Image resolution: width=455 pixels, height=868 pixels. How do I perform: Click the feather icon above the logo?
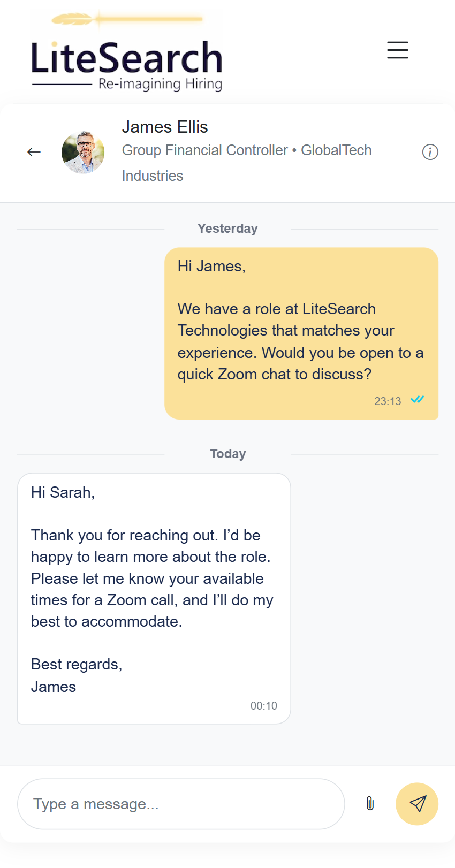(72, 20)
